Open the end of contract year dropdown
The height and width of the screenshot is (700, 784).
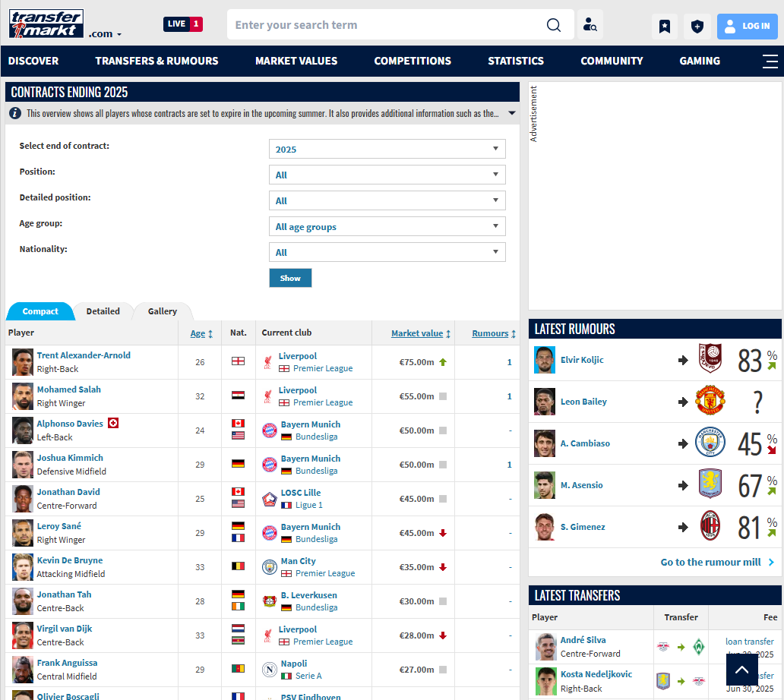387,149
